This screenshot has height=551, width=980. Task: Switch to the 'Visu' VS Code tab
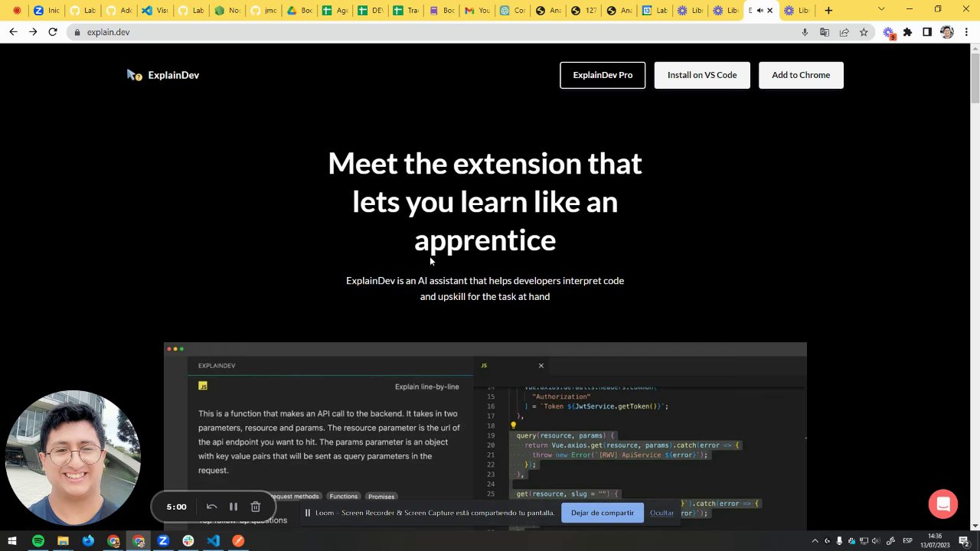click(154, 11)
